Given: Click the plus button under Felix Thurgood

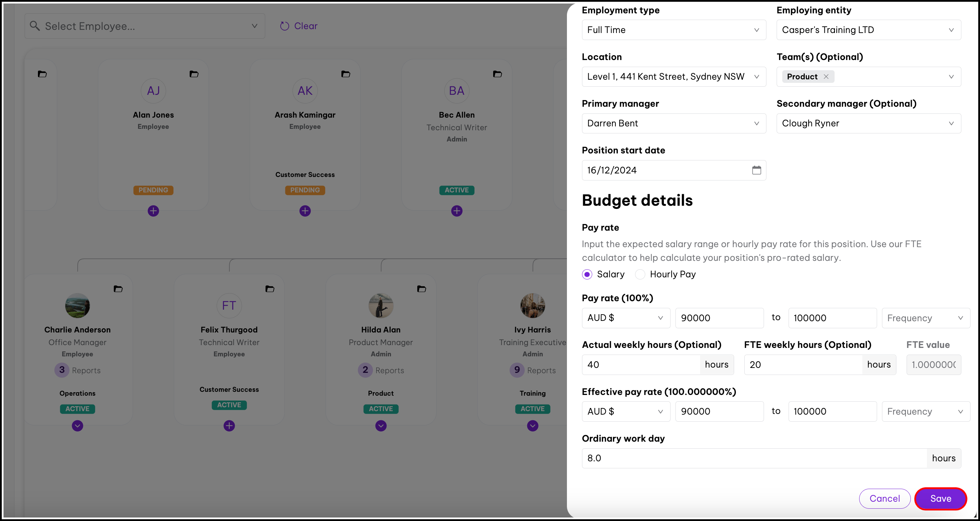Looking at the screenshot, I should pos(229,426).
